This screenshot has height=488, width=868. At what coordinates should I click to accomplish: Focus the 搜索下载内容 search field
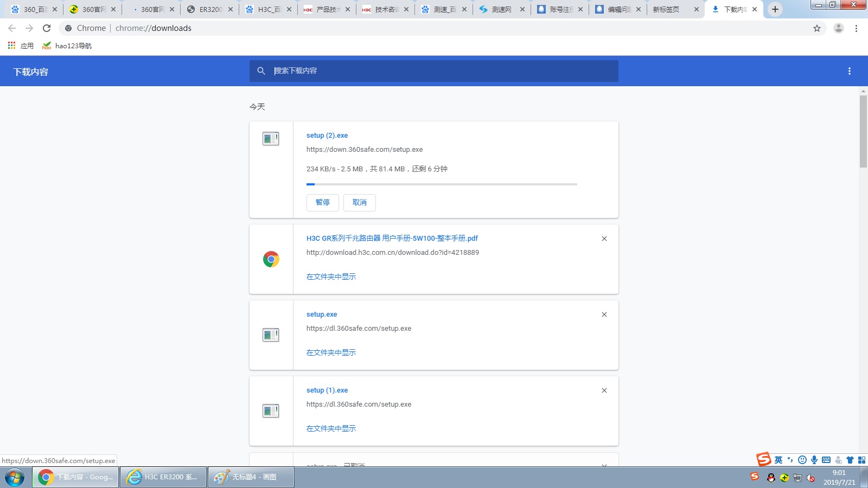(434, 71)
